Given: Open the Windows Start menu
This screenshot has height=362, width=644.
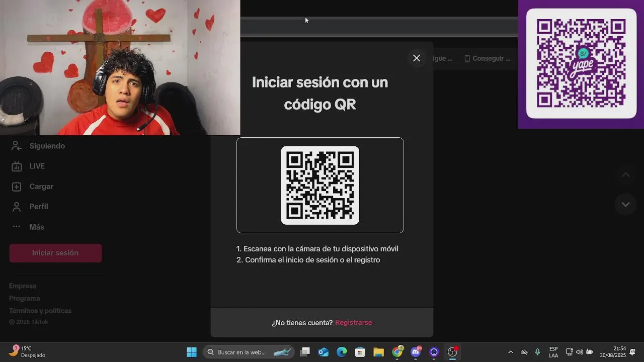Looking at the screenshot, I should 192,352.
